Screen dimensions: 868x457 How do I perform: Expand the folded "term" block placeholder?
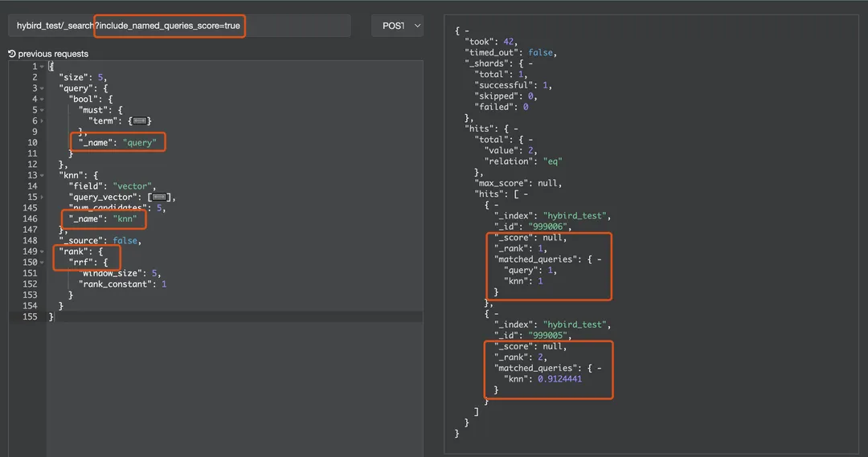pyautogui.click(x=138, y=120)
